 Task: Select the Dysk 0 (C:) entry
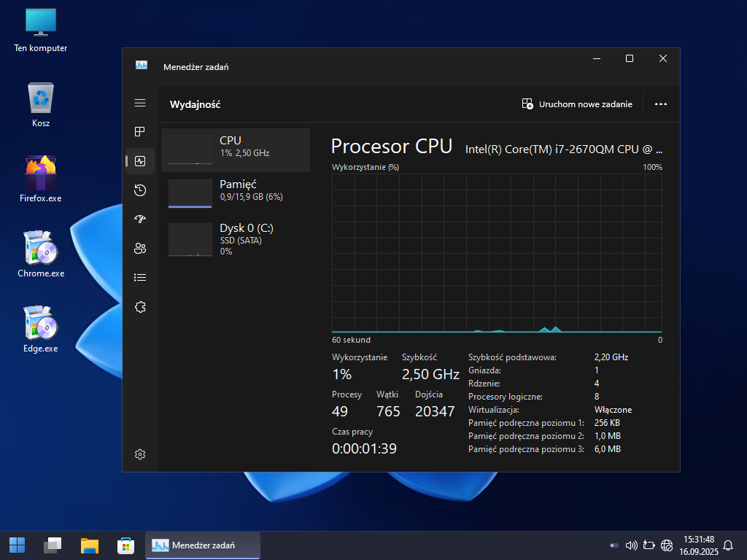click(236, 238)
